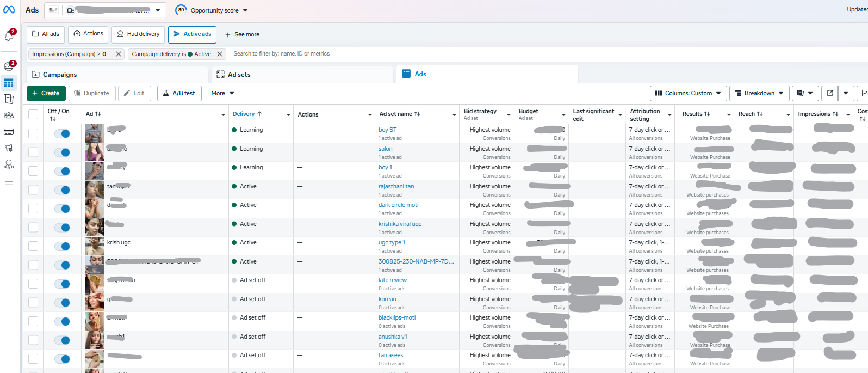The width and height of the screenshot is (868, 373).
Task: Click the account thumbnail icon beside Ads
Action: pyautogui.click(x=53, y=10)
